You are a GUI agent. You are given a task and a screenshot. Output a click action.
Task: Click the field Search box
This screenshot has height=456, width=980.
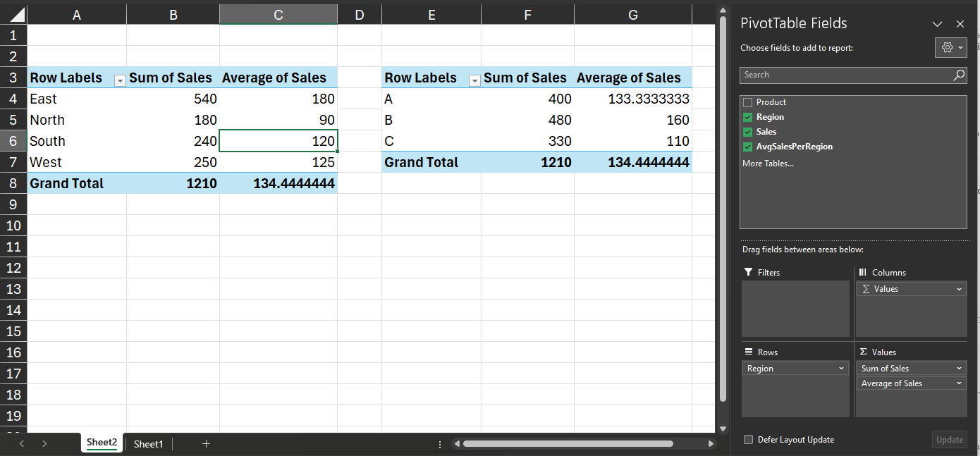[x=846, y=75]
